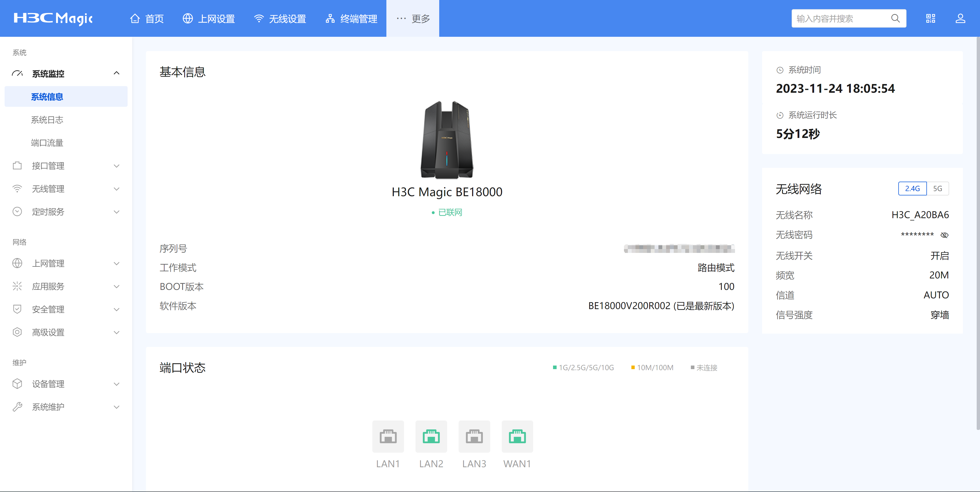The height and width of the screenshot is (492, 980).
Task: Show the wireless password via eye icon
Action: (x=944, y=235)
